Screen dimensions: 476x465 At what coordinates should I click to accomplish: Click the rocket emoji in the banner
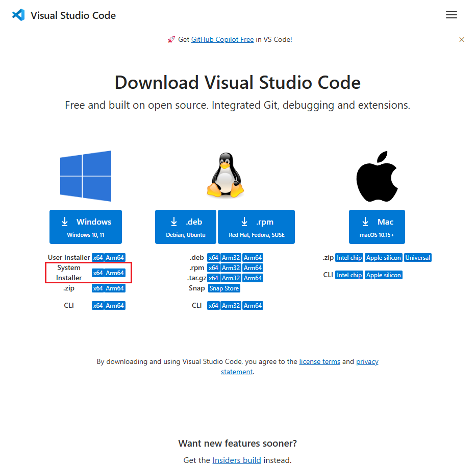(171, 39)
